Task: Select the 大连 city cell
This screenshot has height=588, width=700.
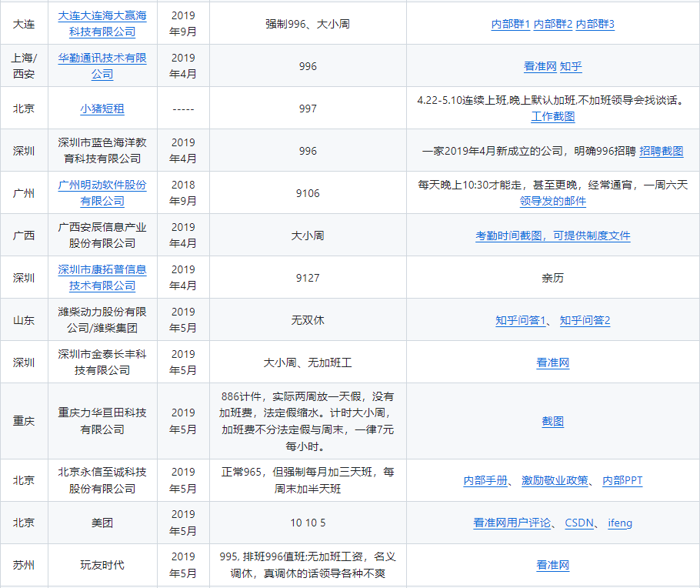Action: click(24, 23)
